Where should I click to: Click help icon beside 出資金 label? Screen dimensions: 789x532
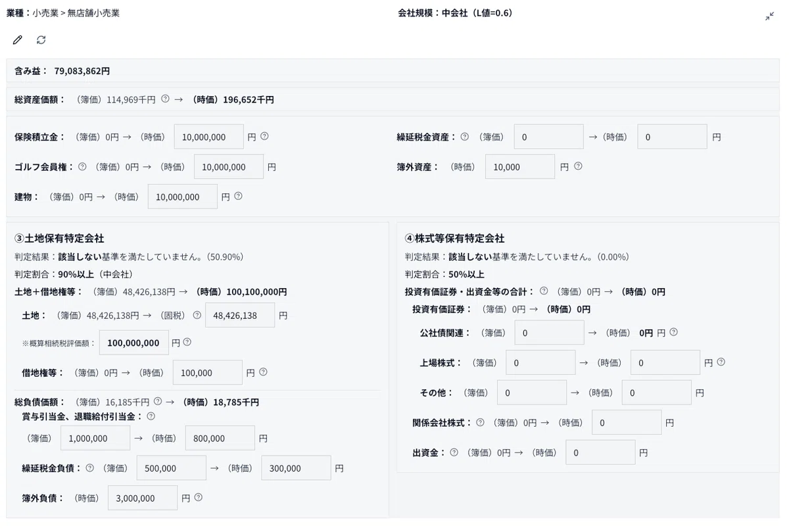(454, 452)
